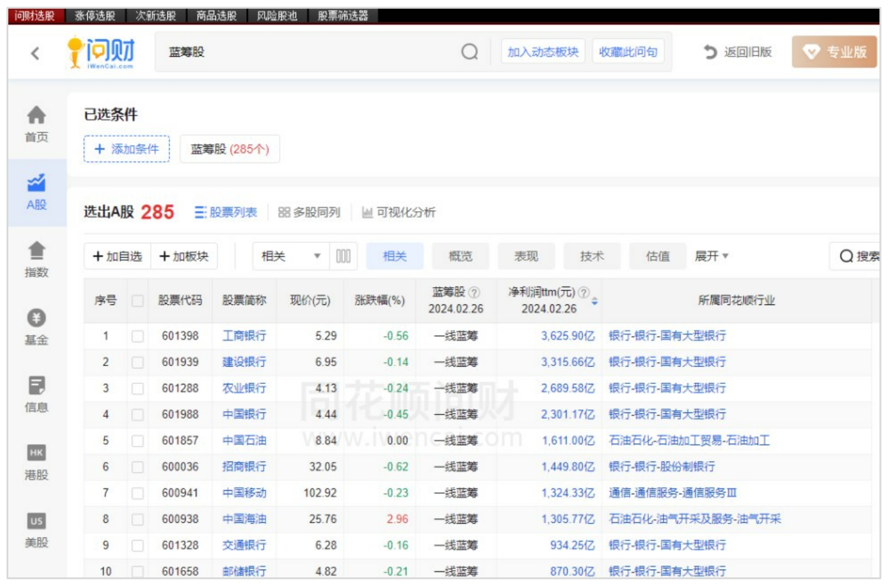Image resolution: width=888 pixels, height=588 pixels.
Task: Select the A股 chart icon in sidebar
Action: click(x=36, y=183)
